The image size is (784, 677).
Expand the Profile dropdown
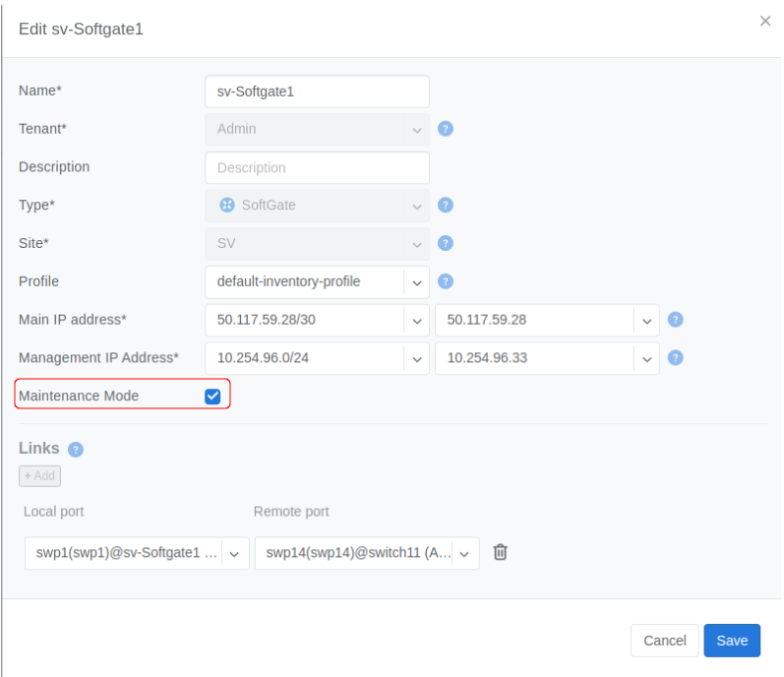416,282
